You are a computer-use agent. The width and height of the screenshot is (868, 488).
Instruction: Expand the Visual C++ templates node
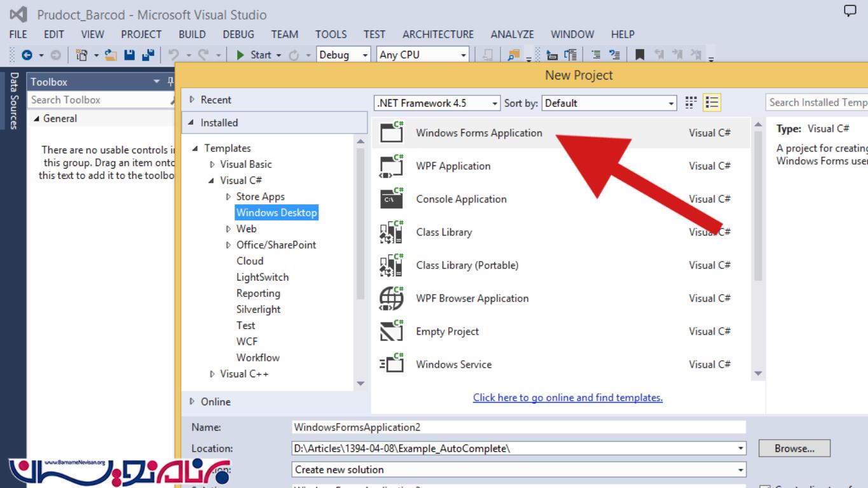tap(212, 374)
